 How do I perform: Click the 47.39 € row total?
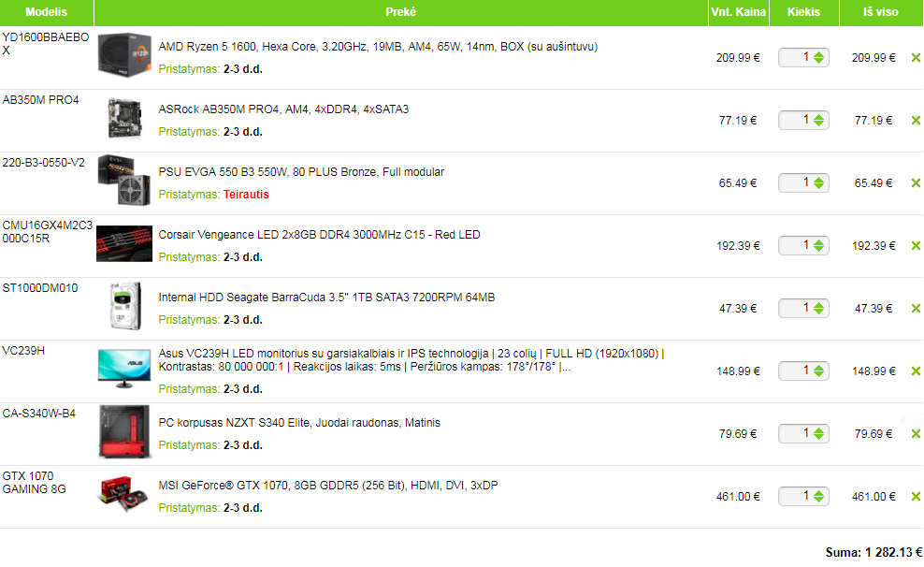click(873, 308)
